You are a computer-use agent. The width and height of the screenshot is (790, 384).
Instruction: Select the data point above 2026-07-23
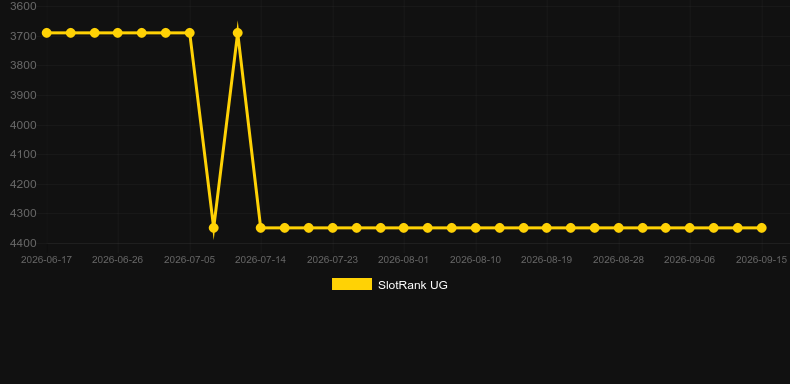coord(333,228)
